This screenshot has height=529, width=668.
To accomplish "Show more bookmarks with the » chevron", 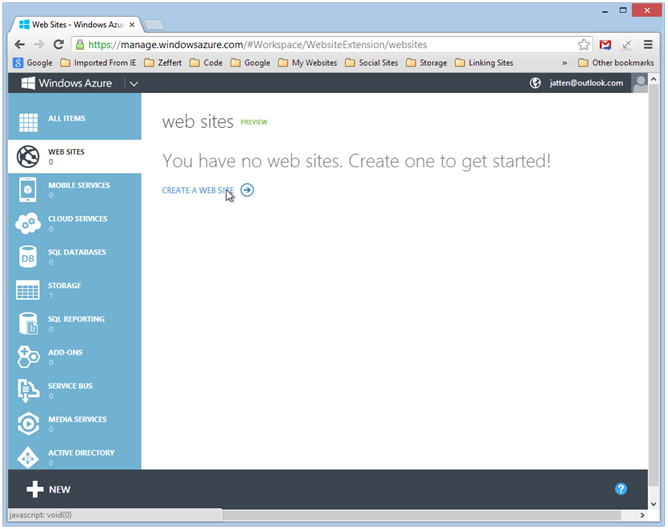I will 564,63.
